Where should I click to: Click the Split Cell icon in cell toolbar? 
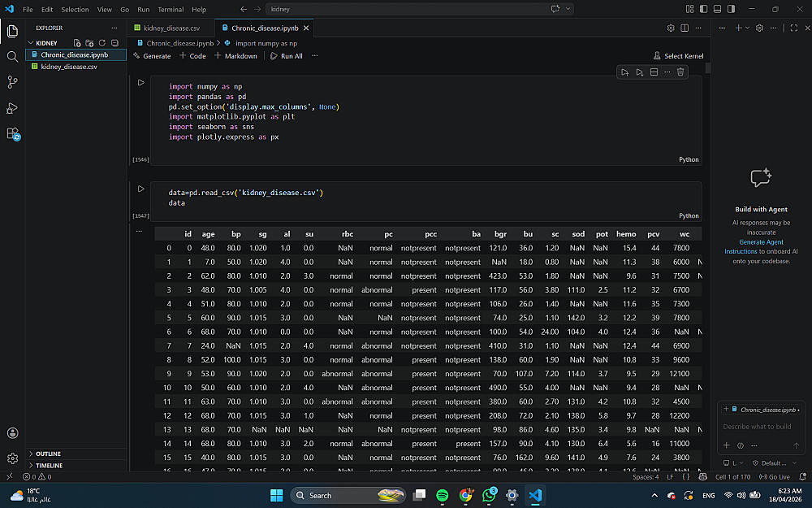(654, 72)
